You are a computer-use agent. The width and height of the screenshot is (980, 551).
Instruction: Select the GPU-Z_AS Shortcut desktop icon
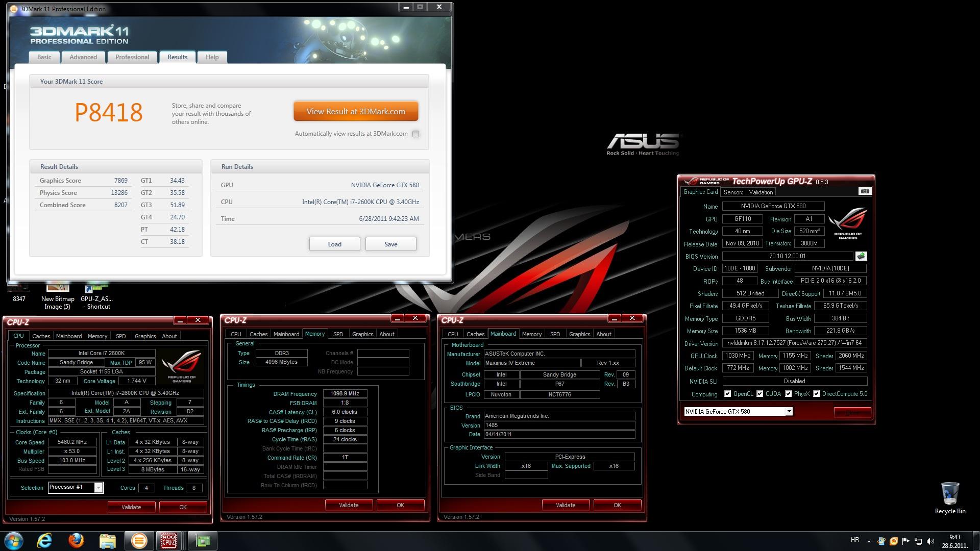tap(96, 296)
